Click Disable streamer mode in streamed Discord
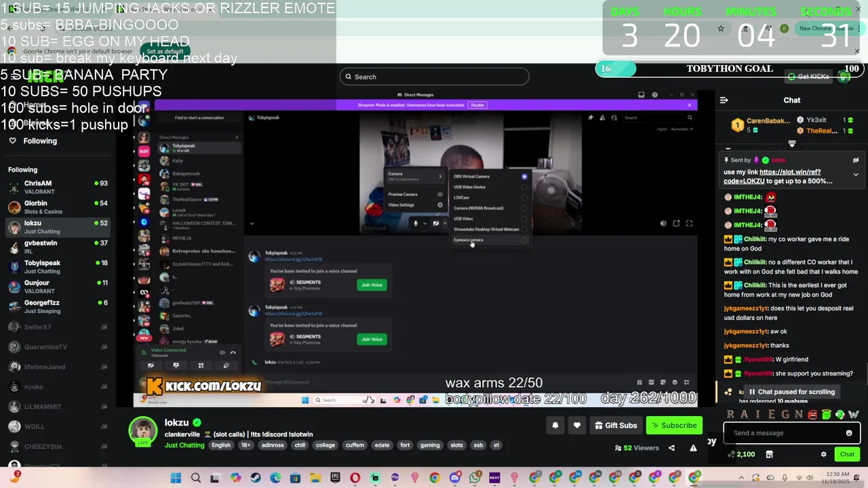 (x=477, y=105)
